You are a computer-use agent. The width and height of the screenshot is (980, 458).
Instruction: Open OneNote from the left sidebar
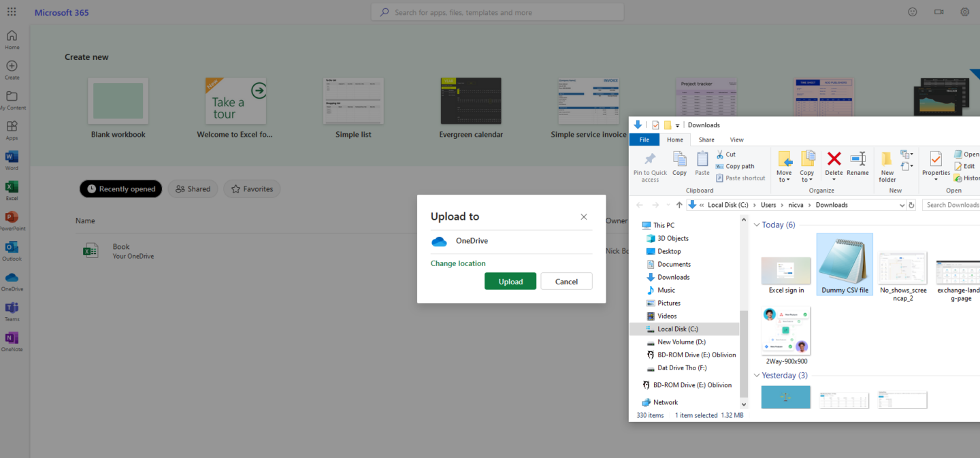(x=12, y=340)
